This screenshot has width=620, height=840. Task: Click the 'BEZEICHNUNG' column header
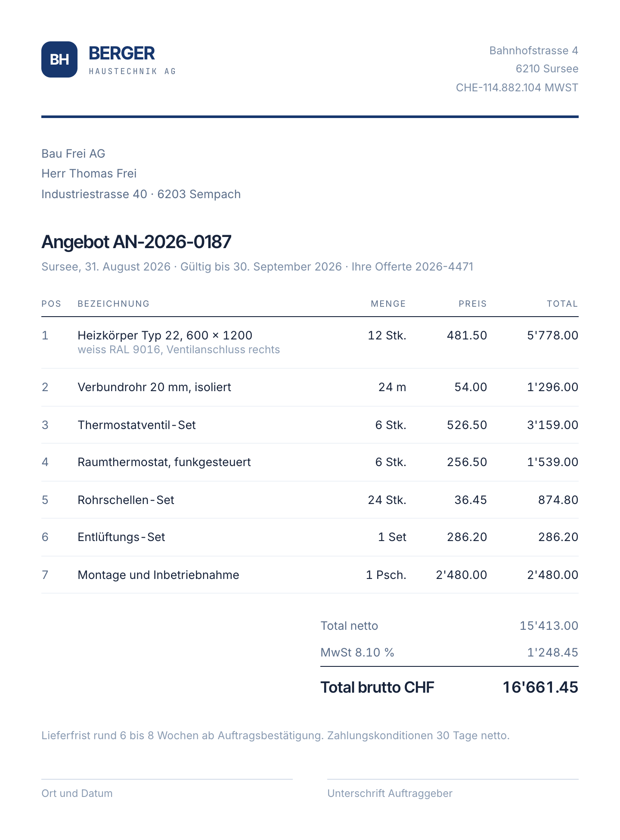click(x=114, y=304)
